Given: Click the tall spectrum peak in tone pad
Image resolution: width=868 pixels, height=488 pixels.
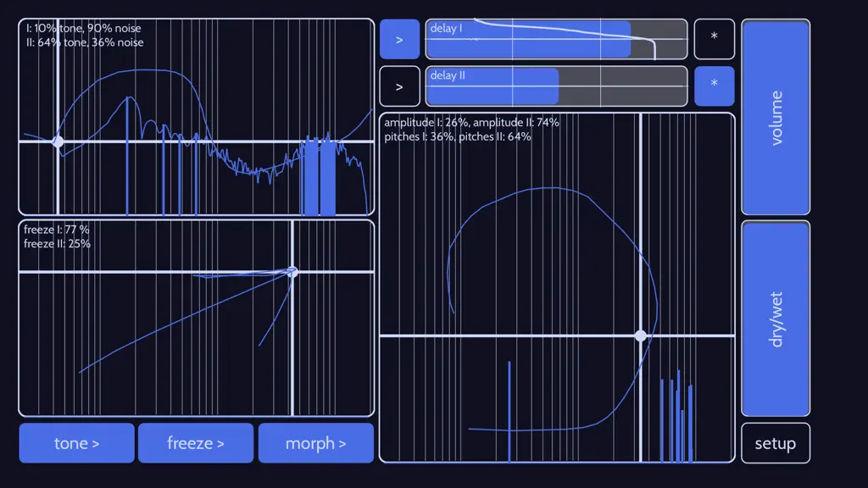Looking at the screenshot, I should click(127, 156).
